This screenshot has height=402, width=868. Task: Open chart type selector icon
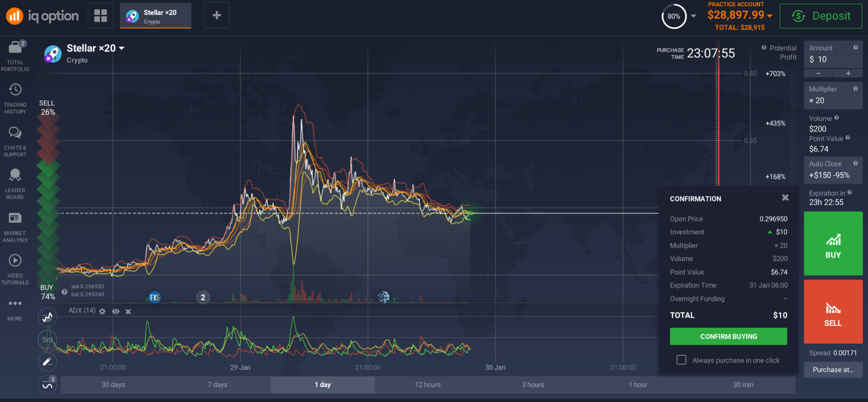(x=47, y=318)
